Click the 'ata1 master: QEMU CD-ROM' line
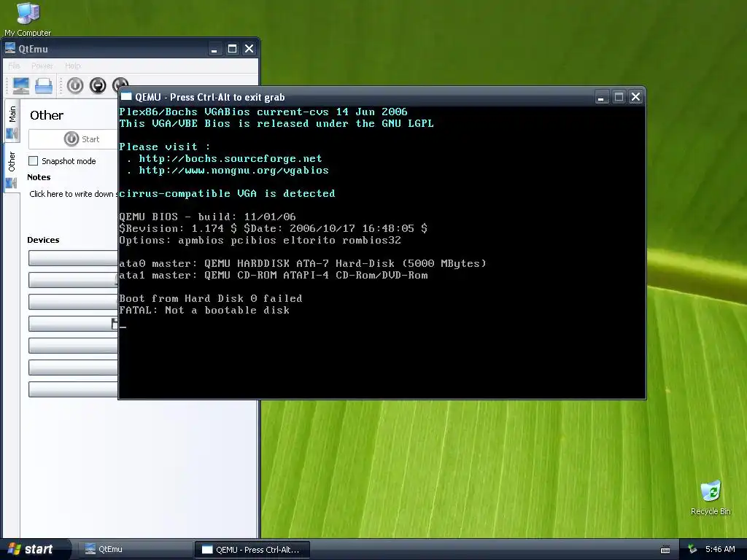The height and width of the screenshot is (560, 747). (274, 275)
